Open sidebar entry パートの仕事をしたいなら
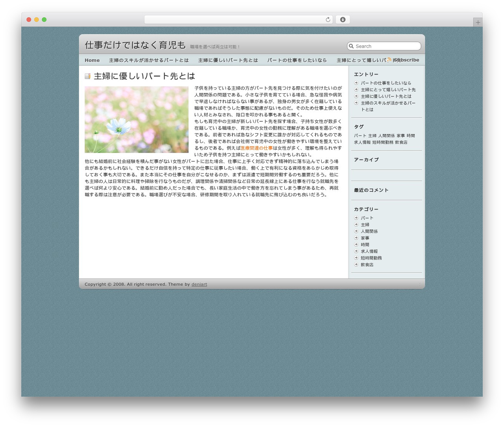504x427 pixels. coord(386,83)
